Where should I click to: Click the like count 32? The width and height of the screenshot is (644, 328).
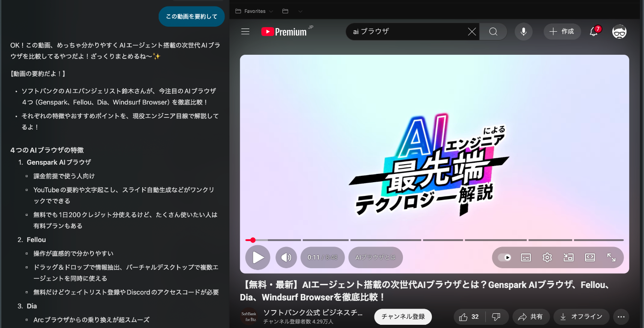point(475,317)
